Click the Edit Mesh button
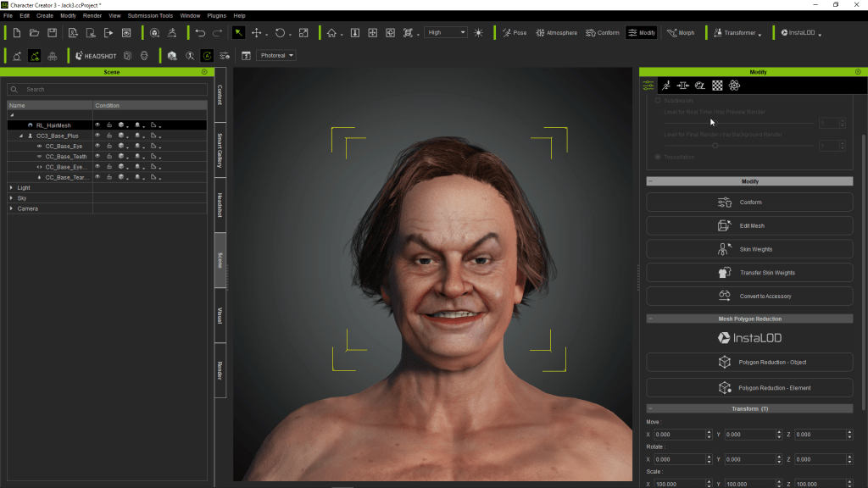 [x=749, y=226]
